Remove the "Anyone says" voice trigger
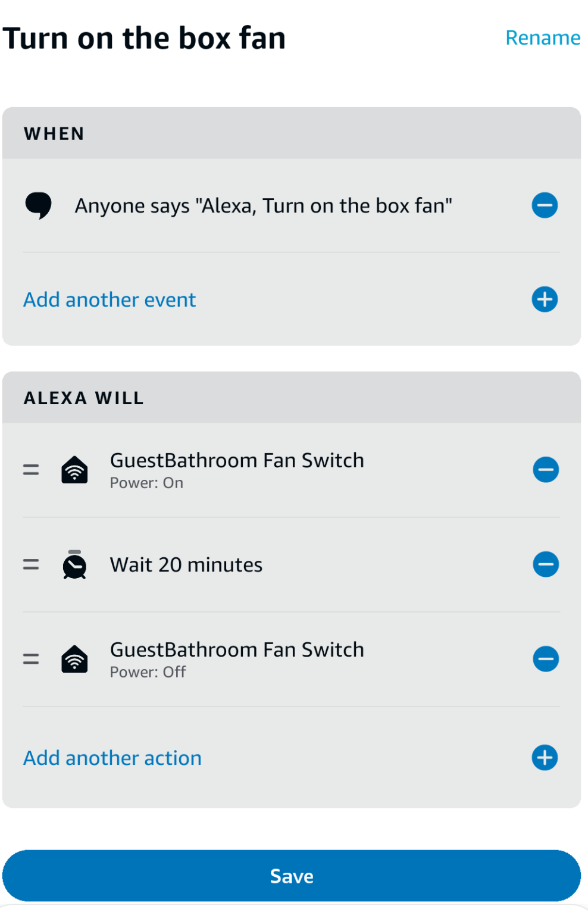588x912 pixels. coord(544,205)
